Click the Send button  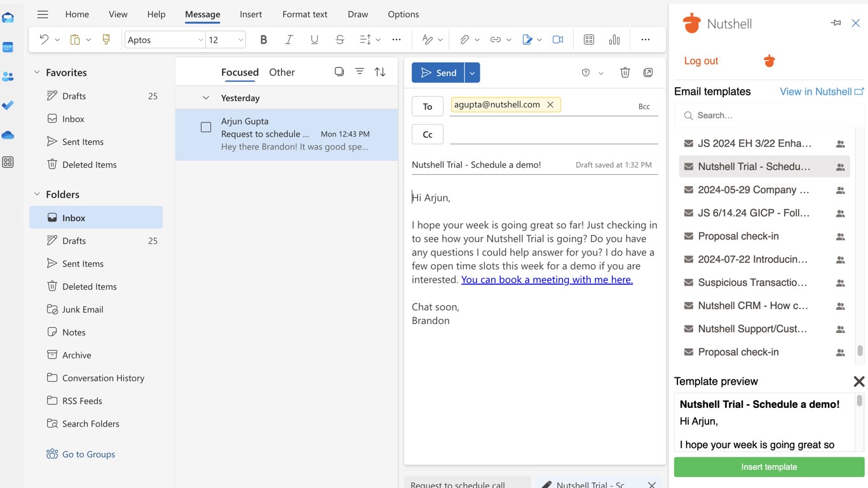tap(438, 72)
